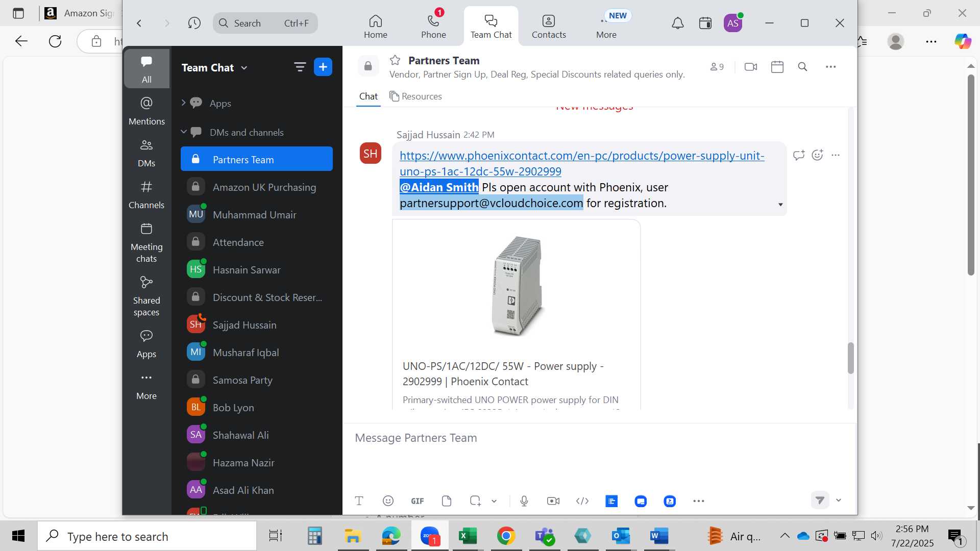Image resolution: width=980 pixels, height=551 pixels.
Task: Expand the message dropdown arrow
Action: (780, 205)
